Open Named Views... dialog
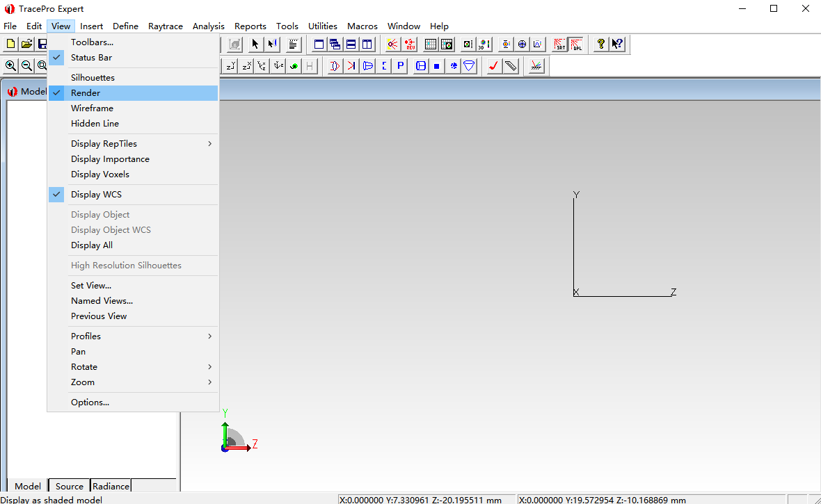821x504 pixels. click(133, 301)
